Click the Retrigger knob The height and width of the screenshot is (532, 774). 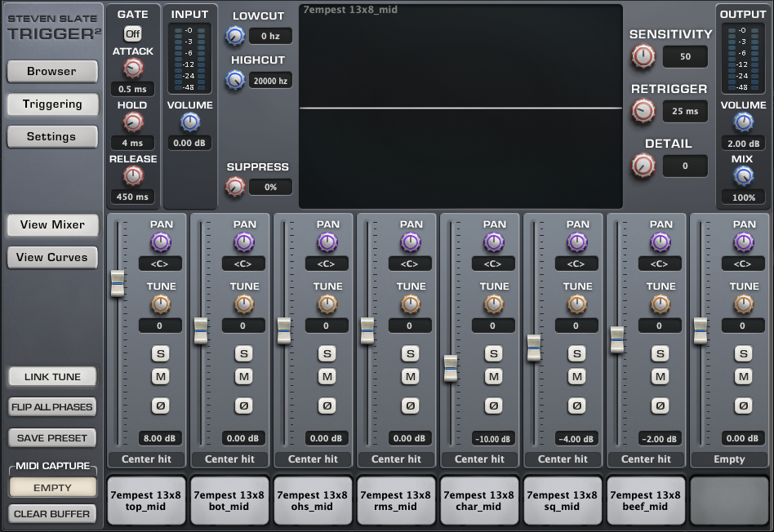tap(643, 111)
